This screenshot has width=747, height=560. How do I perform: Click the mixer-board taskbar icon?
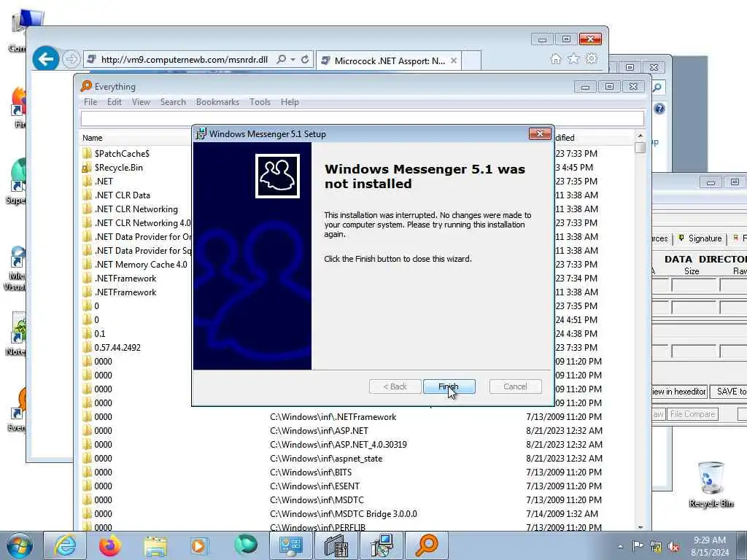[336, 545]
